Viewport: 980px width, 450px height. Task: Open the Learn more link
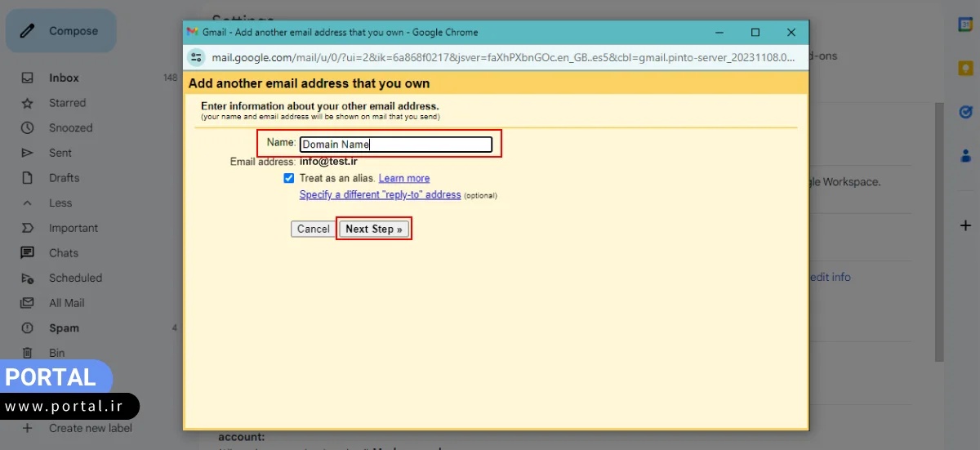coord(403,178)
